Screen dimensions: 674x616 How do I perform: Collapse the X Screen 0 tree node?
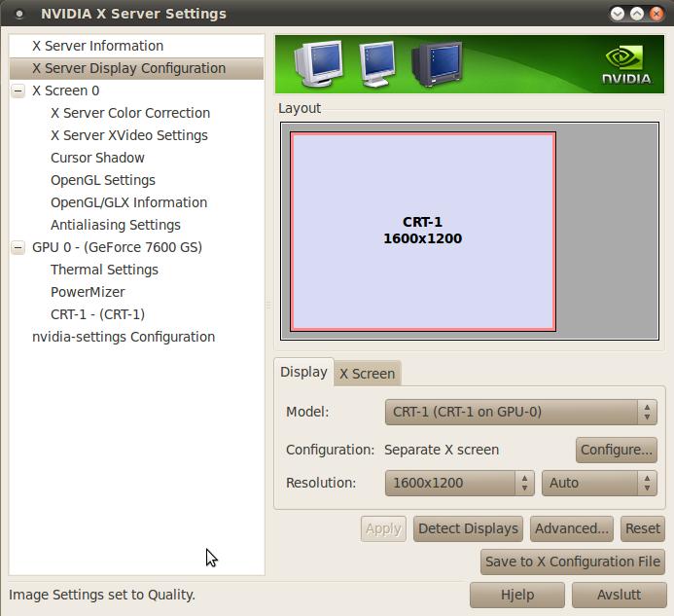18,91
